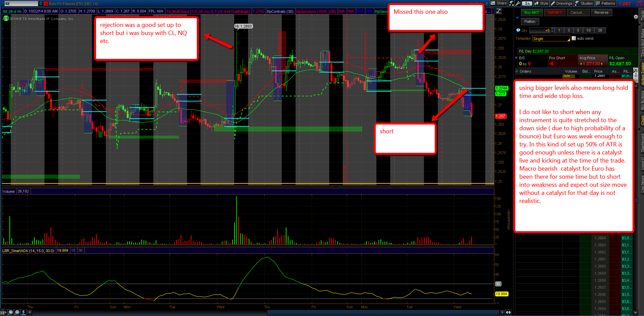The height and width of the screenshot is (316, 644).
Task: Switch to the Trade side tab
Action: (642, 15)
